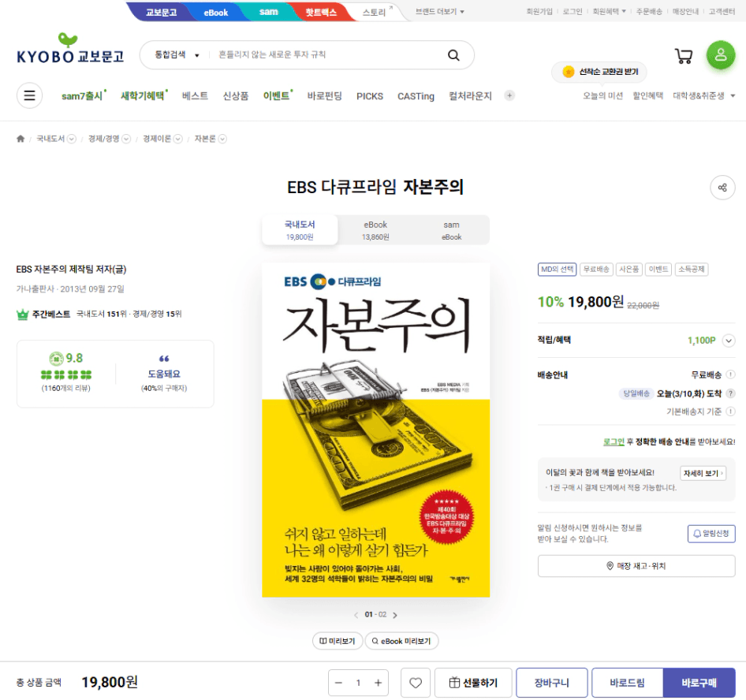Expand the 경제/경영 breadcrumb dropdown
The width and height of the screenshot is (746, 700).
coord(126,139)
